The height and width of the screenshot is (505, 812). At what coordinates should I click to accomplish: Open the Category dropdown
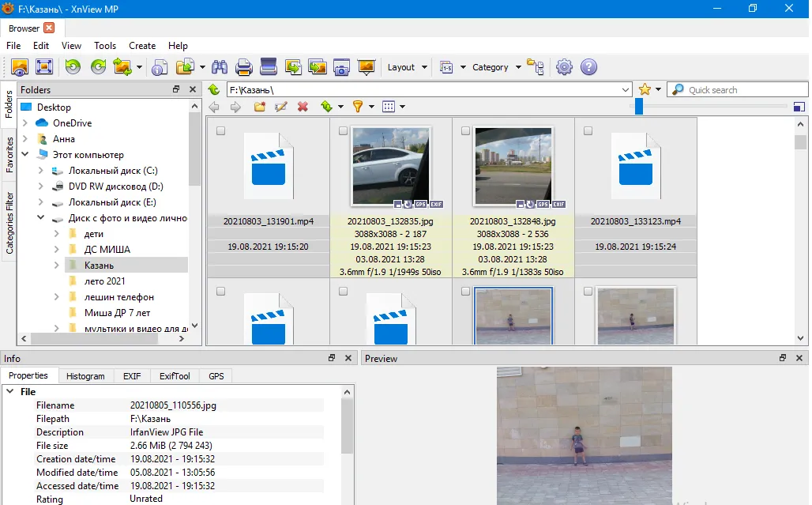[x=496, y=67]
